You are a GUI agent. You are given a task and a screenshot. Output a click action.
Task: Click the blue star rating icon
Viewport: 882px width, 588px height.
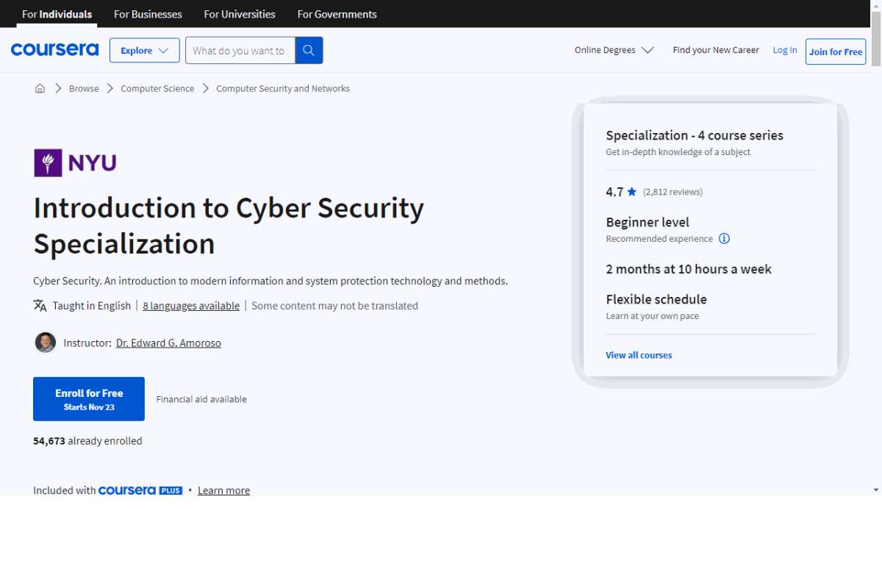pos(632,191)
